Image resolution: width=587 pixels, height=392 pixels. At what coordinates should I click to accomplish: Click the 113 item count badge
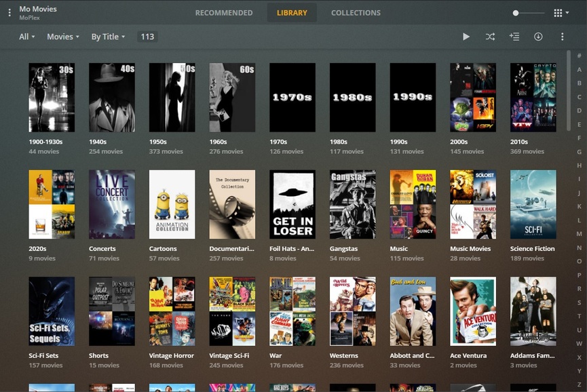point(147,37)
